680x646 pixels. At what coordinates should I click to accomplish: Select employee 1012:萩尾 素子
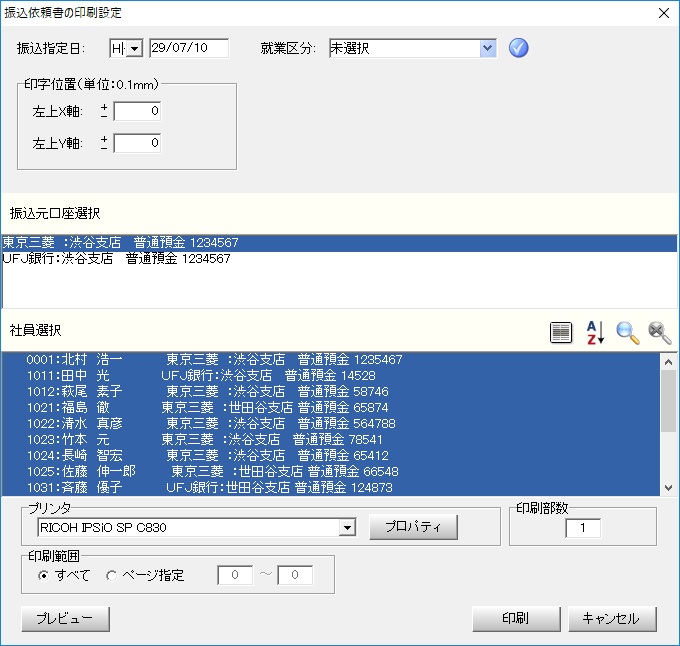click(330, 392)
